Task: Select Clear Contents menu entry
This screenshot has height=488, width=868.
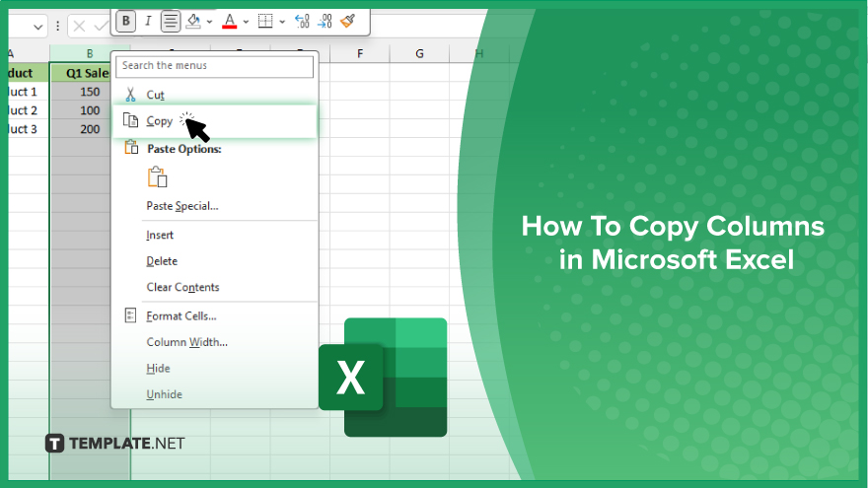Action: coord(215,287)
